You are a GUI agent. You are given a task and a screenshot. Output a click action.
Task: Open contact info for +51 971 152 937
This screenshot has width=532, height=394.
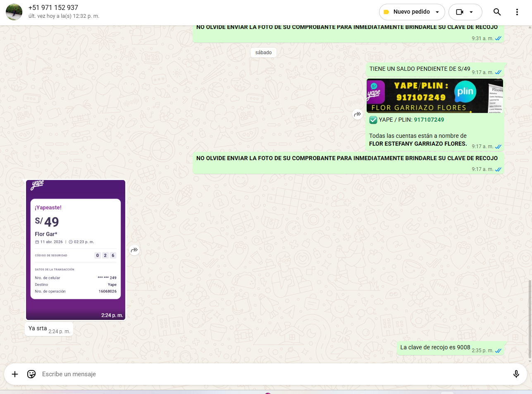click(x=53, y=8)
